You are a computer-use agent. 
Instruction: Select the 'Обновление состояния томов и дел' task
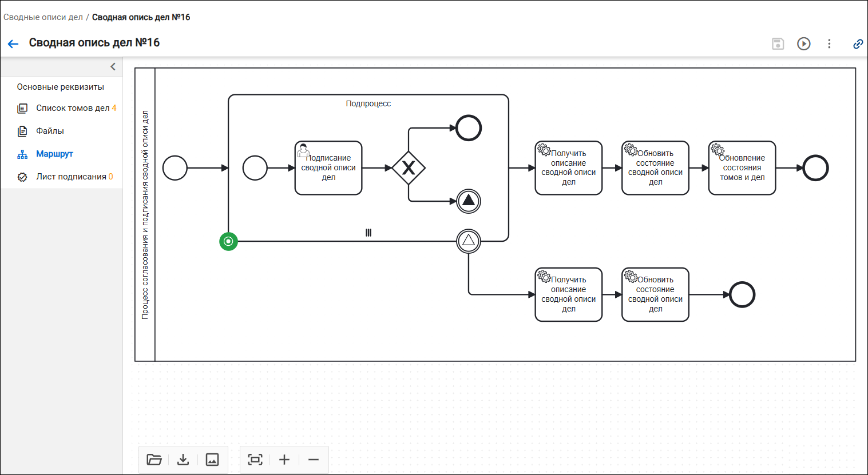(742, 168)
